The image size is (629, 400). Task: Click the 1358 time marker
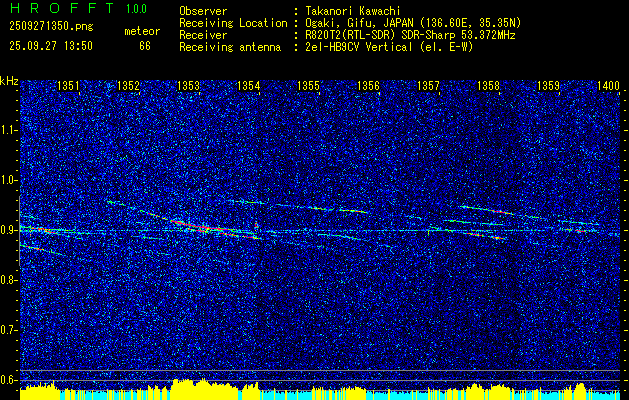[x=489, y=86]
